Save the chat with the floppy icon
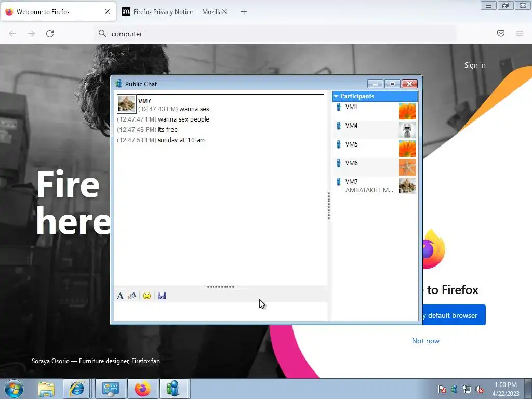This screenshot has height=399, width=532. 162,296
